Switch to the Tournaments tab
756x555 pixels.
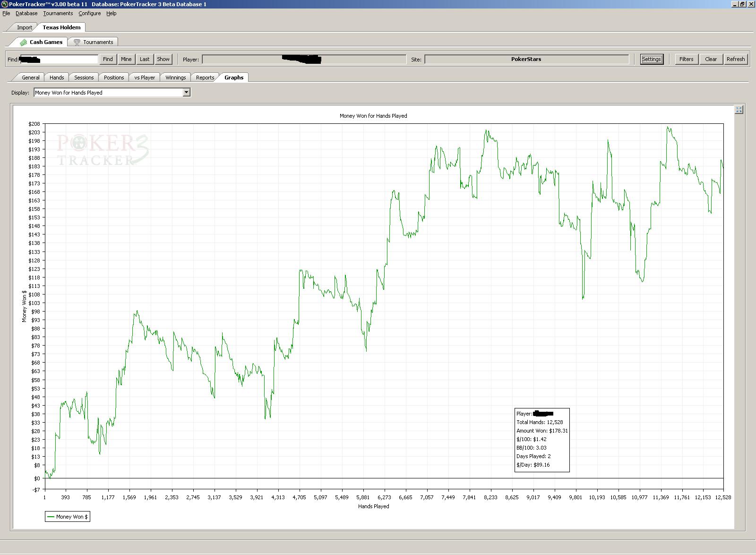(x=93, y=42)
